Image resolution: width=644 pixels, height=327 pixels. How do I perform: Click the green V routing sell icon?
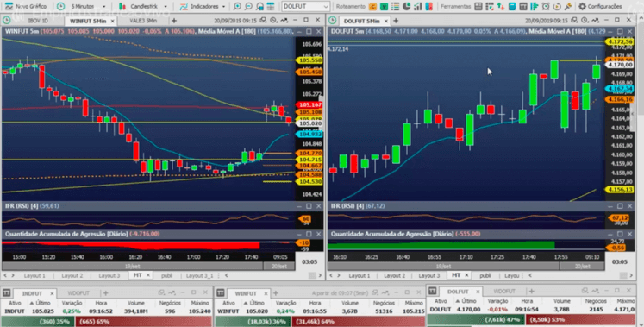384,6
